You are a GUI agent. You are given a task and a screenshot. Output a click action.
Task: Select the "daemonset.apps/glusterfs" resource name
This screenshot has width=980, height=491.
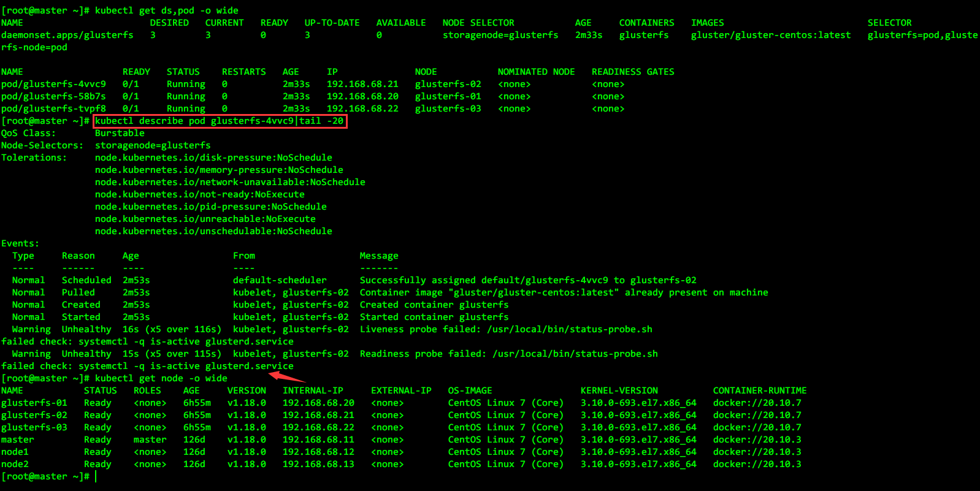coord(67,35)
